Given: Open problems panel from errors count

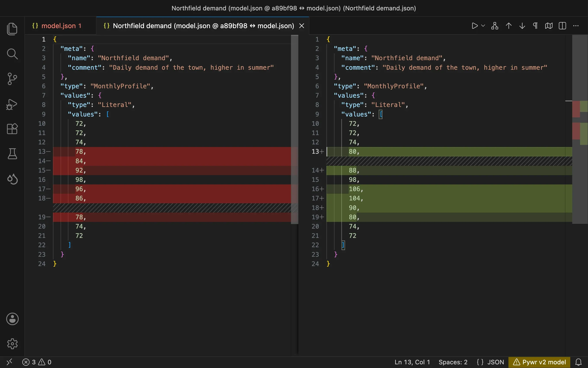Looking at the screenshot, I should coord(37,362).
